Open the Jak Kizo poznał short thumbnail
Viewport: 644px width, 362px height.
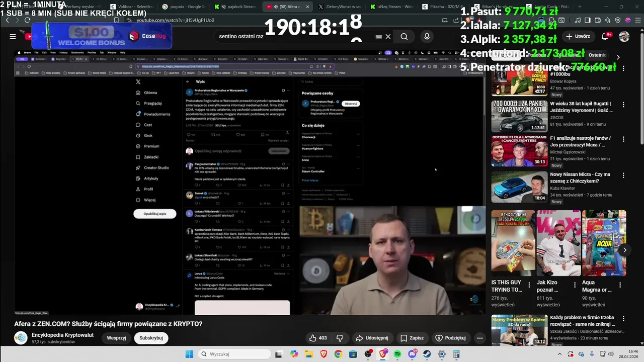[x=559, y=243]
